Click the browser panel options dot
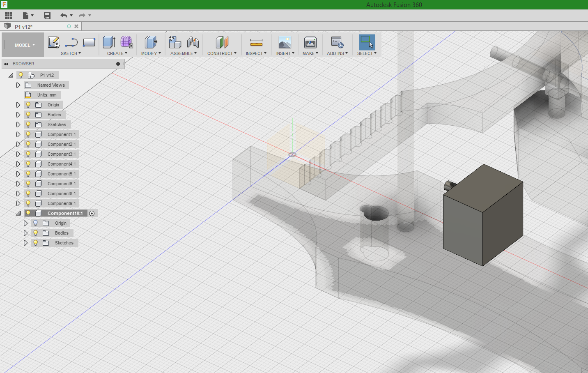Screen dimensions: 588x373 [x=118, y=64]
